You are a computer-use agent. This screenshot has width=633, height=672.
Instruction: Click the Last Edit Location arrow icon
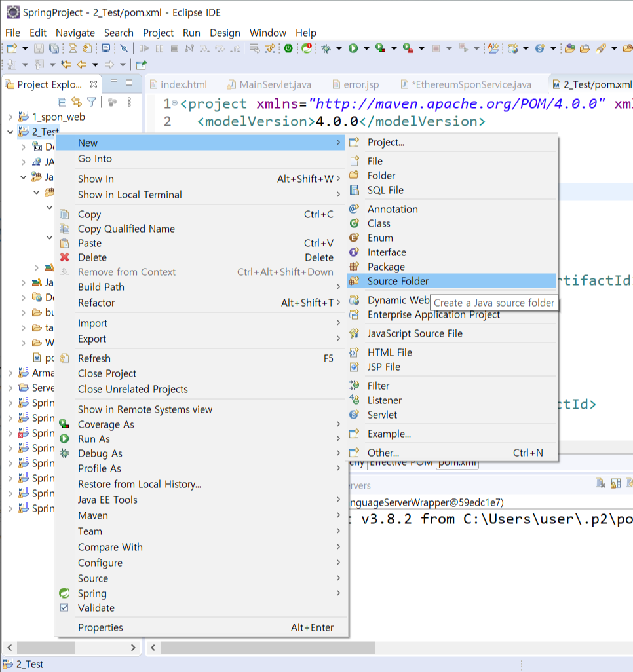pyautogui.click(x=66, y=65)
